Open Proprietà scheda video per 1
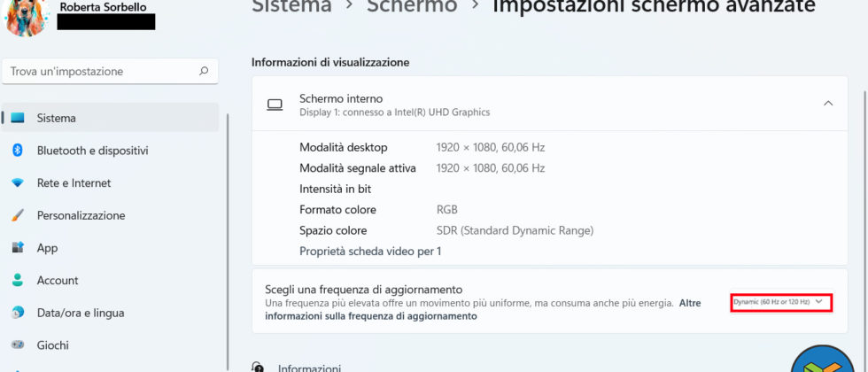The width and height of the screenshot is (868, 372). tap(369, 252)
